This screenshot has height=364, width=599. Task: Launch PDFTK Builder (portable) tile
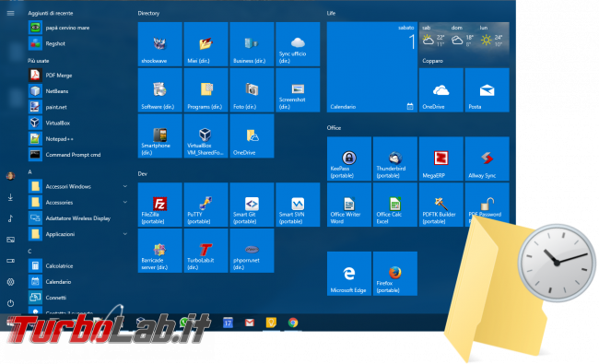pos(440,205)
